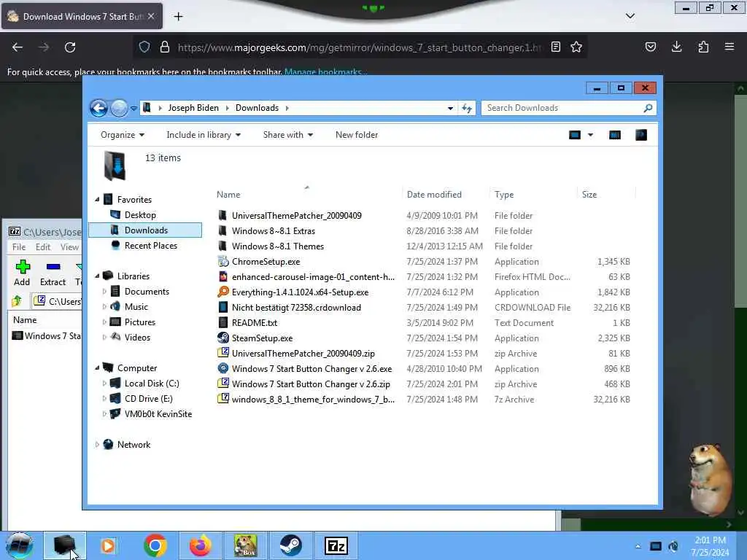Expand the Local Disk (C:) node
The height and width of the screenshot is (560, 747).
(x=104, y=384)
